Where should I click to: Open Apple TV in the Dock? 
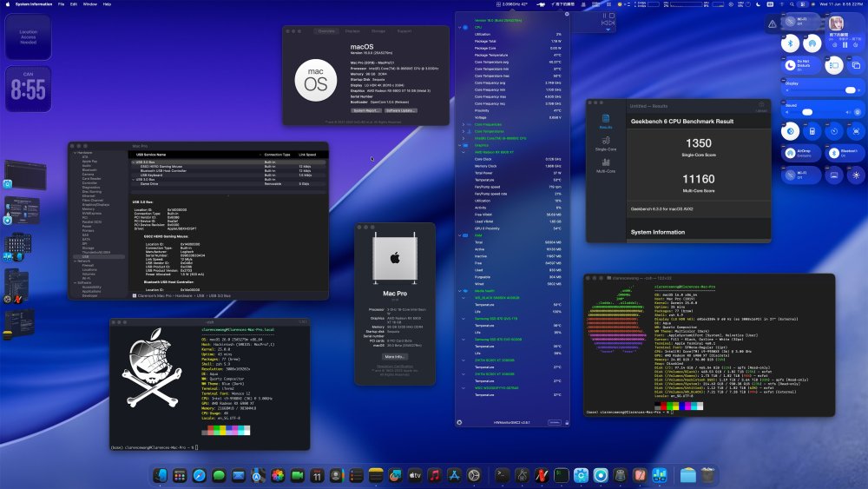[415, 475]
